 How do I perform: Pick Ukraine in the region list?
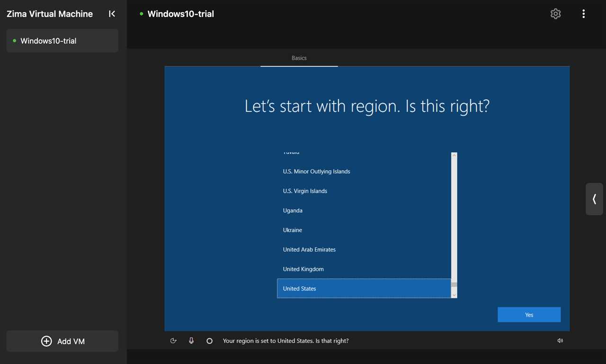click(293, 230)
